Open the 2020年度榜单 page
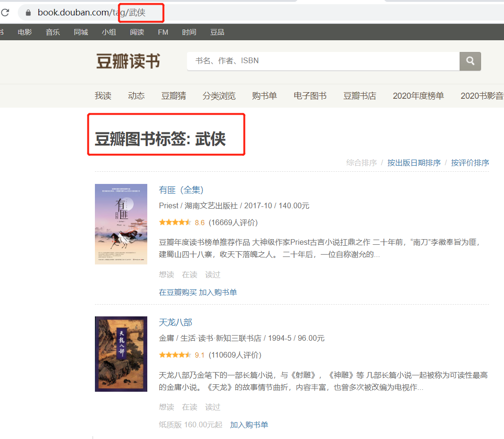This screenshot has width=504, height=439. (x=418, y=96)
